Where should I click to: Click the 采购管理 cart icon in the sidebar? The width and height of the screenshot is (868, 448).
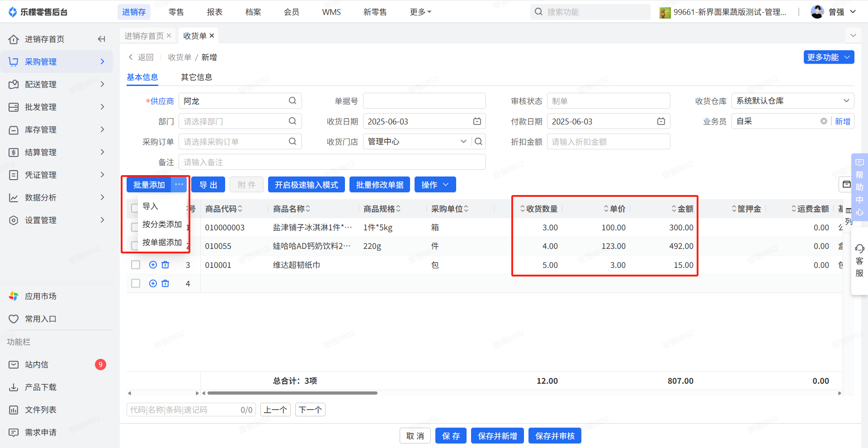[x=14, y=62]
